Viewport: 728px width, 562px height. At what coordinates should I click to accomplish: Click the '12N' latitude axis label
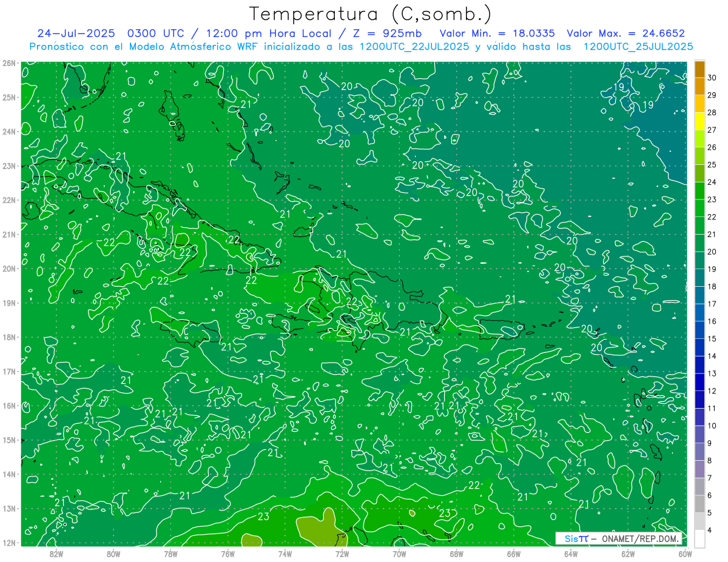click(9, 543)
